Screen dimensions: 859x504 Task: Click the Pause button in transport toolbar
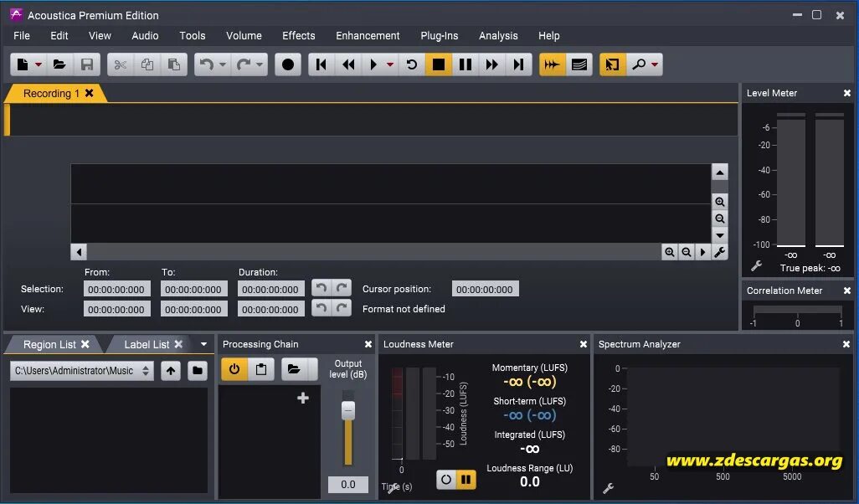(466, 64)
